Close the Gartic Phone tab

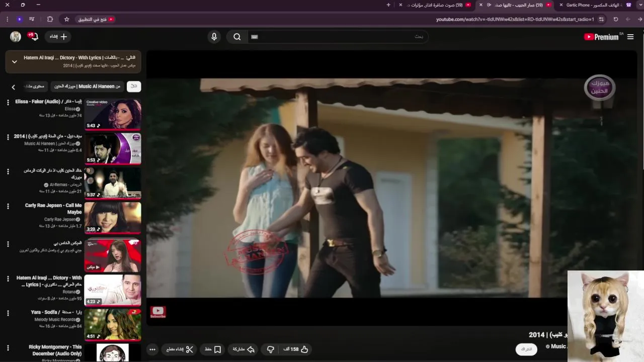click(x=561, y=5)
